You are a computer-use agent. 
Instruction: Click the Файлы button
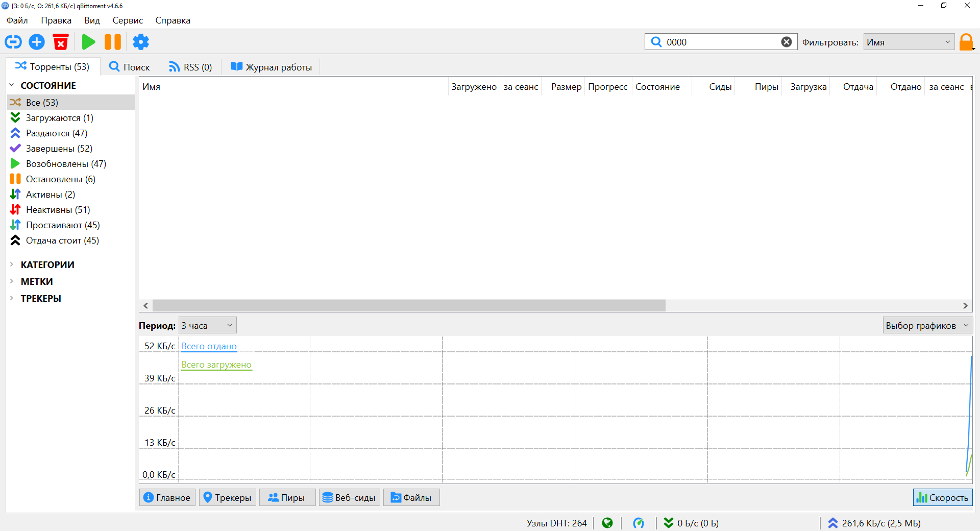(411, 497)
